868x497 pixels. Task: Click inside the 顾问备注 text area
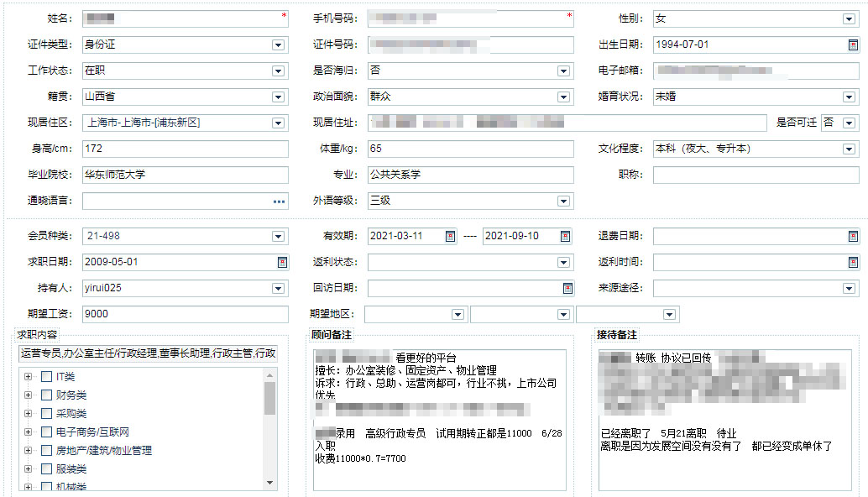click(440, 420)
